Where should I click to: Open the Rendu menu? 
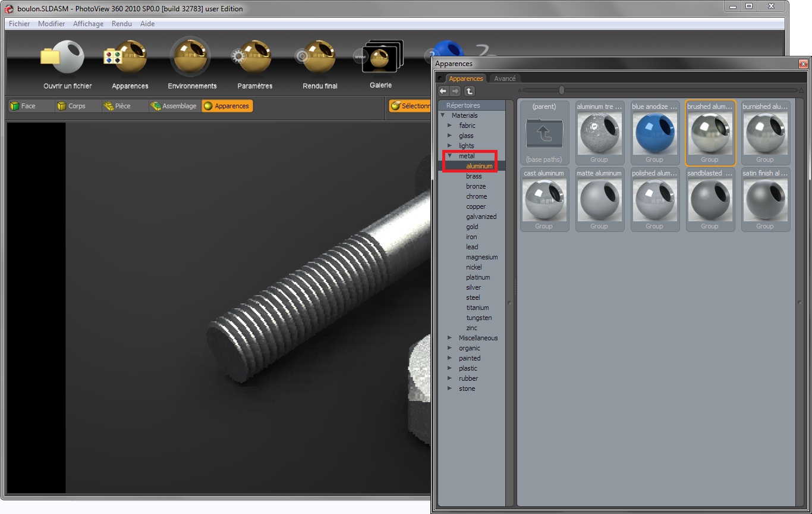(x=121, y=24)
